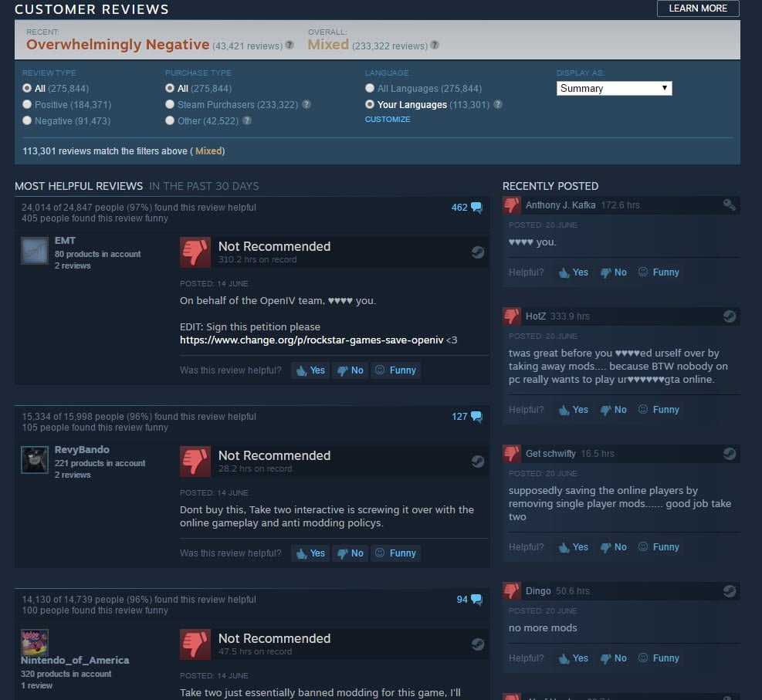The width and height of the screenshot is (762, 700).
Task: Open the RevyBando username link
Action: pos(82,450)
